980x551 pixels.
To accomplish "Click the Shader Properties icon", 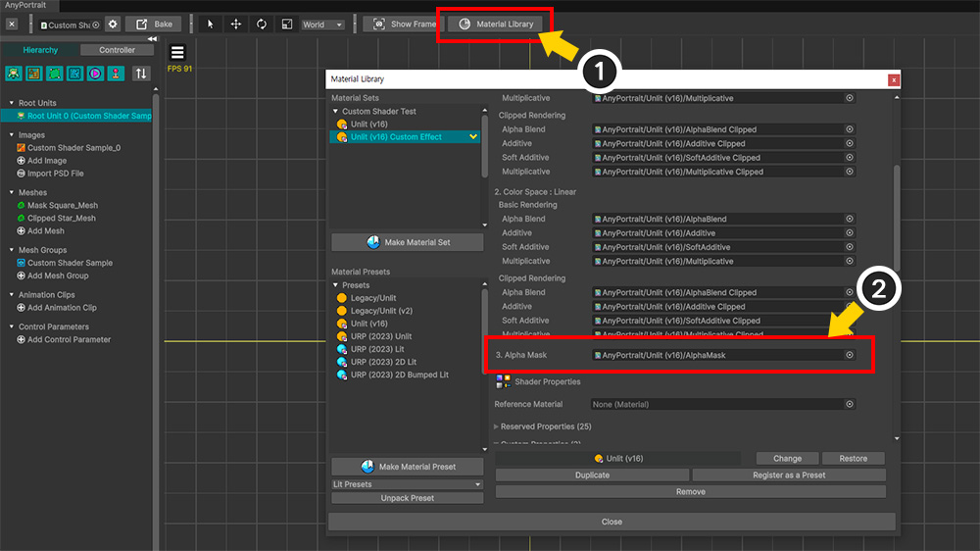I will 503,381.
